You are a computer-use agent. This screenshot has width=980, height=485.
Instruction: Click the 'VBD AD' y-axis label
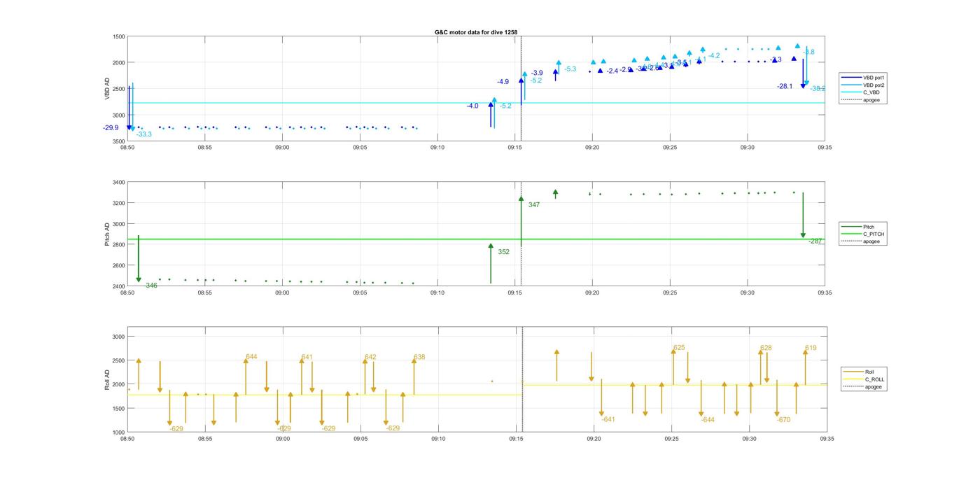click(107, 89)
